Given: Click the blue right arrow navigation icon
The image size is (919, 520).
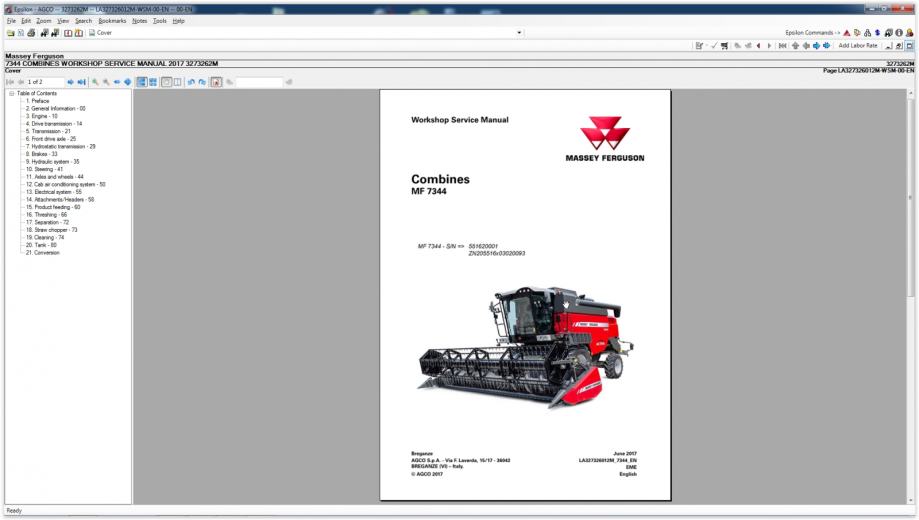Looking at the screenshot, I should tap(816, 46).
